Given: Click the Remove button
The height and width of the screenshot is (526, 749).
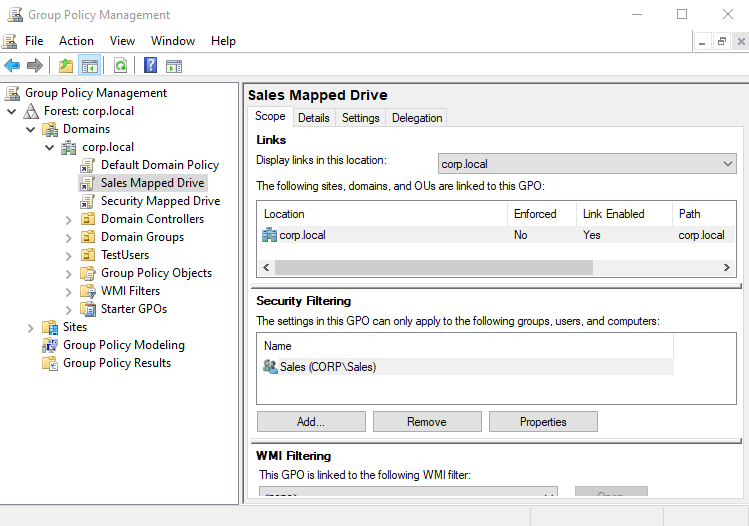Looking at the screenshot, I should click(427, 422).
